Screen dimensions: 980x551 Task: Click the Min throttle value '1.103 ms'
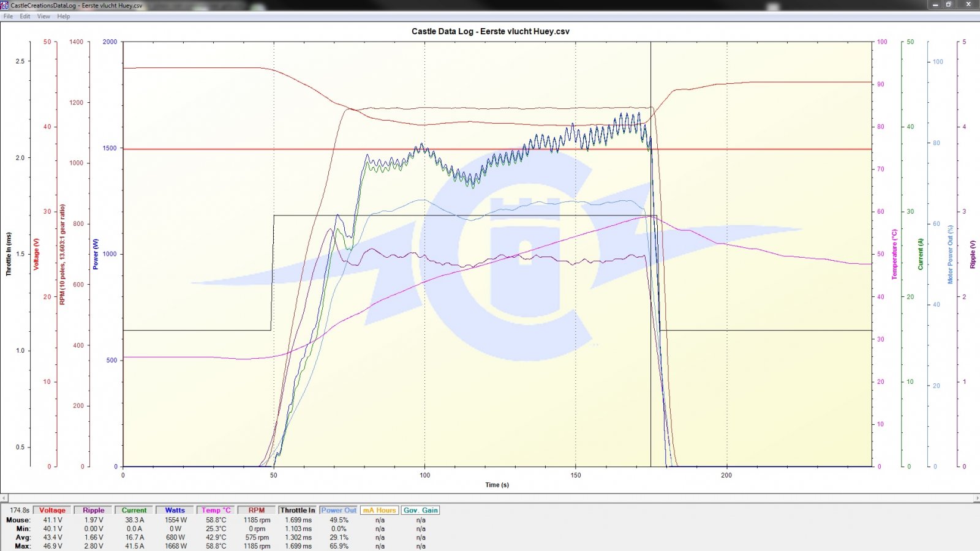298,528
